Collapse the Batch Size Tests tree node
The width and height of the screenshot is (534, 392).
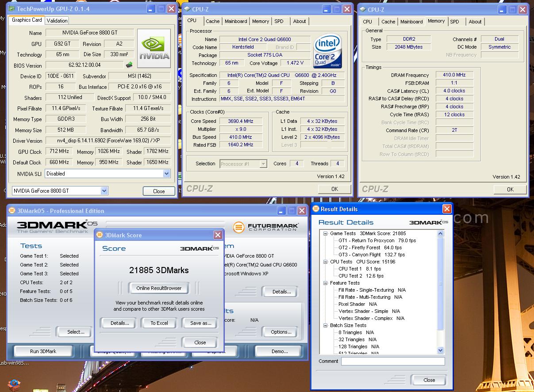click(x=326, y=325)
